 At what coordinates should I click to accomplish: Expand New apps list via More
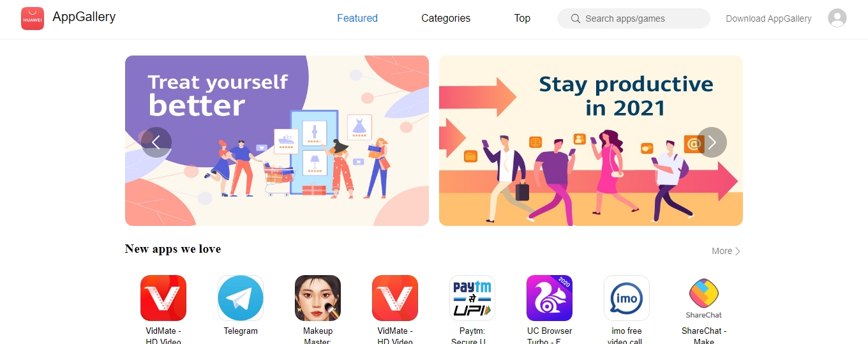[726, 251]
